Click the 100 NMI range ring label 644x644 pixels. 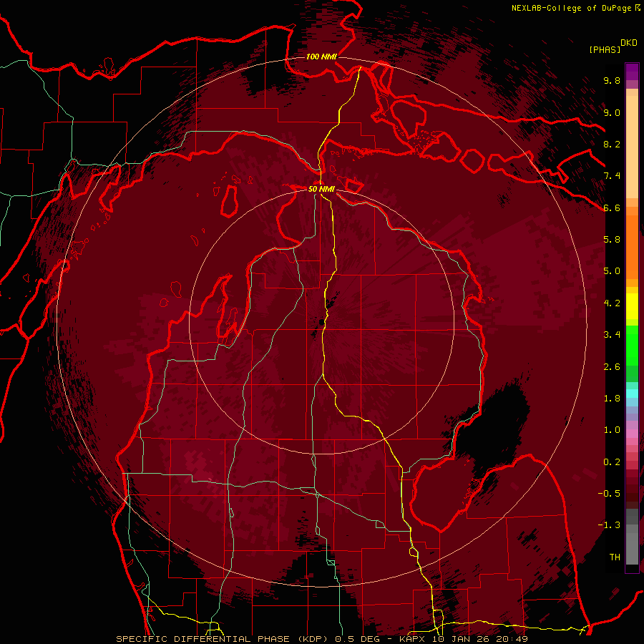click(321, 57)
